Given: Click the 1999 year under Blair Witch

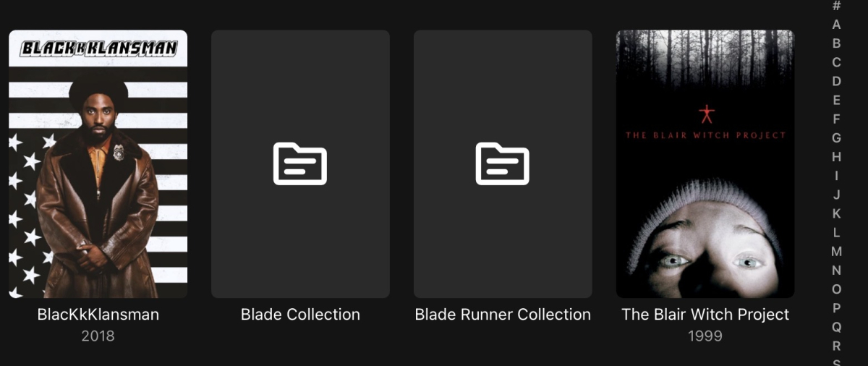Looking at the screenshot, I should click(705, 336).
